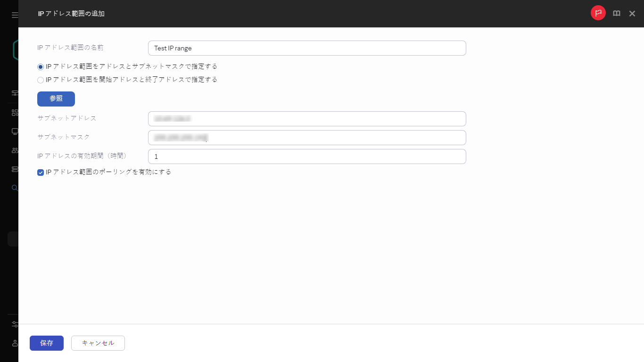Click the 参照 browse button
The image size is (644, 362).
[x=56, y=99]
